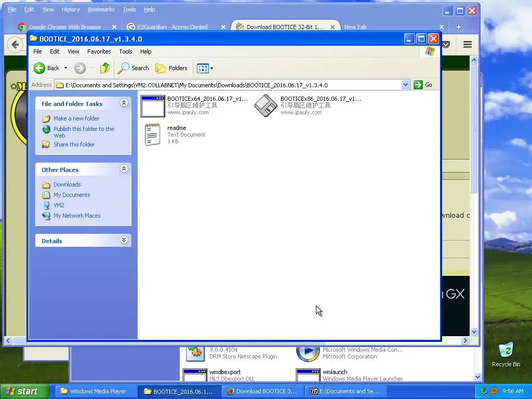Click Firefox vertical scrollbar down arrow

(x=474, y=332)
